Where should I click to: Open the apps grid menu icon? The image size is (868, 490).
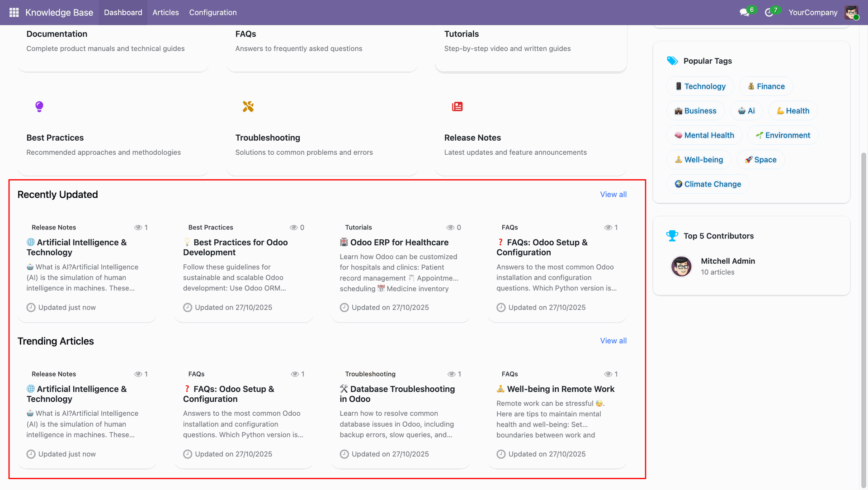coord(14,12)
